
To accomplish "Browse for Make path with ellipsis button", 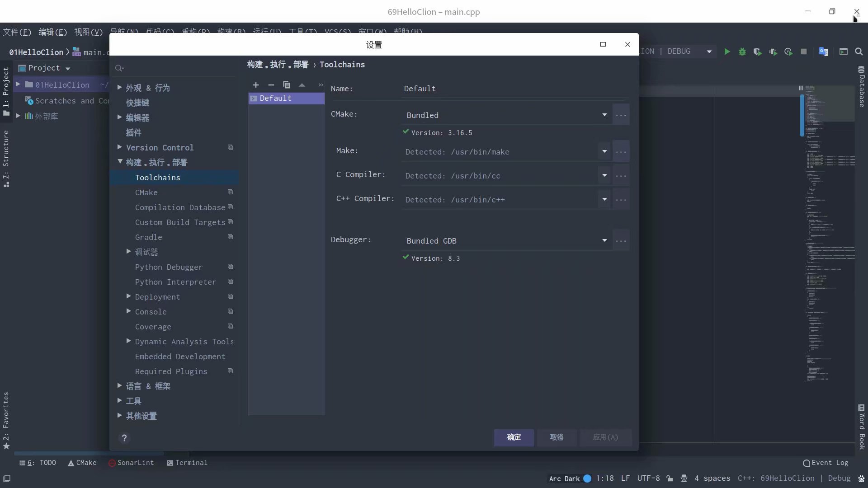I will [x=621, y=151].
